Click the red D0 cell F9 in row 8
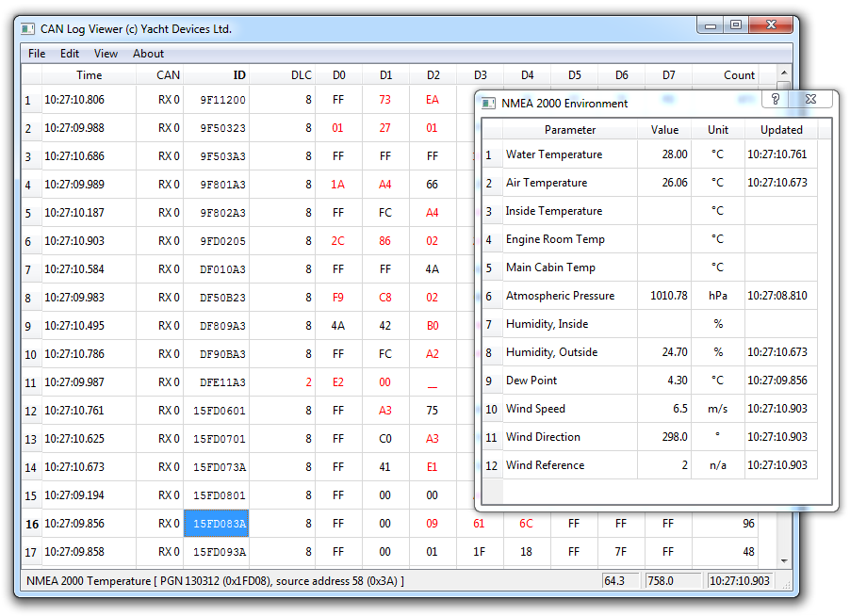The image size is (850, 616). 338,298
